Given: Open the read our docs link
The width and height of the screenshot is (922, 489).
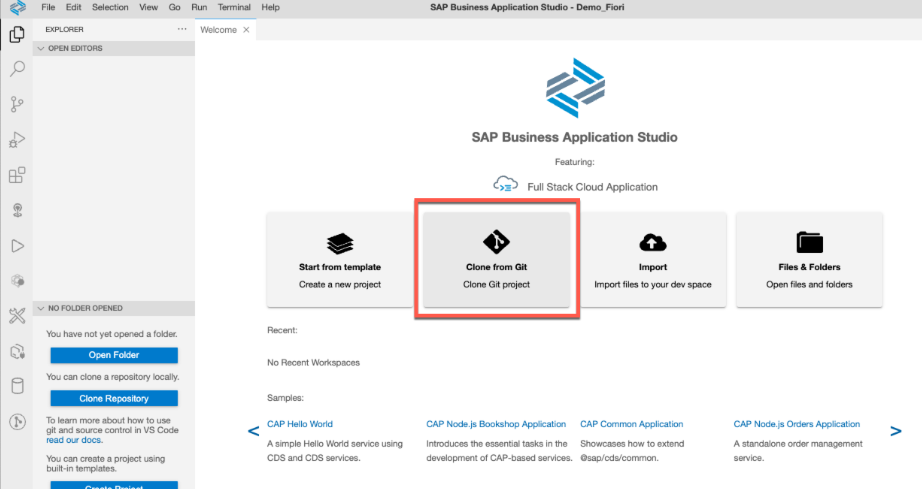Looking at the screenshot, I should coord(74,440).
